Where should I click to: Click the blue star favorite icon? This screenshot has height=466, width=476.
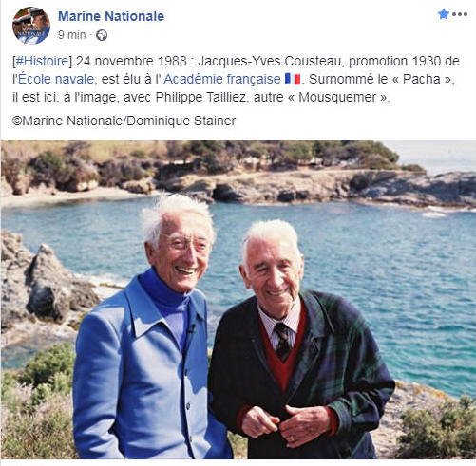(x=444, y=14)
